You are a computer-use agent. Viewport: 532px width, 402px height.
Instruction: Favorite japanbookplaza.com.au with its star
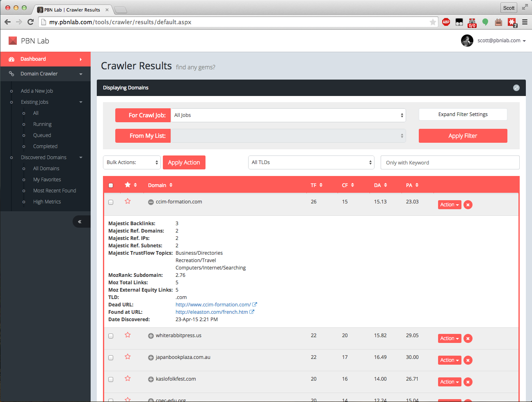coord(128,357)
